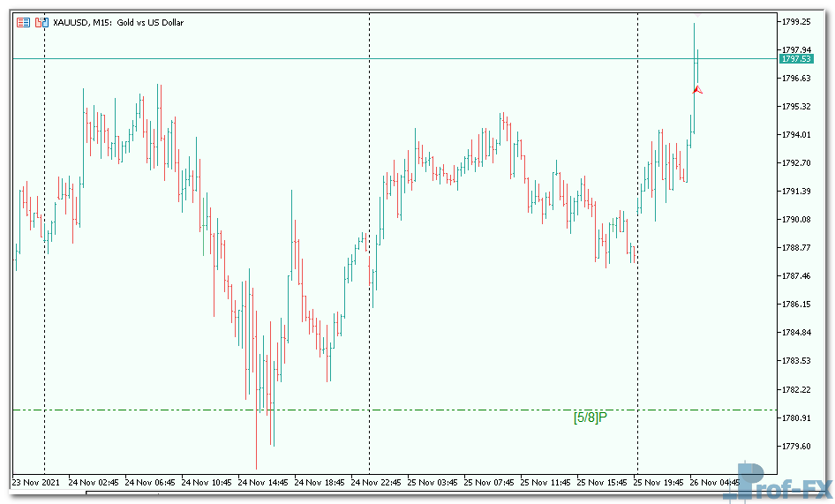Click the 25 Nov 15:45 time label
This screenshot has height=504, width=835.
coord(603,483)
